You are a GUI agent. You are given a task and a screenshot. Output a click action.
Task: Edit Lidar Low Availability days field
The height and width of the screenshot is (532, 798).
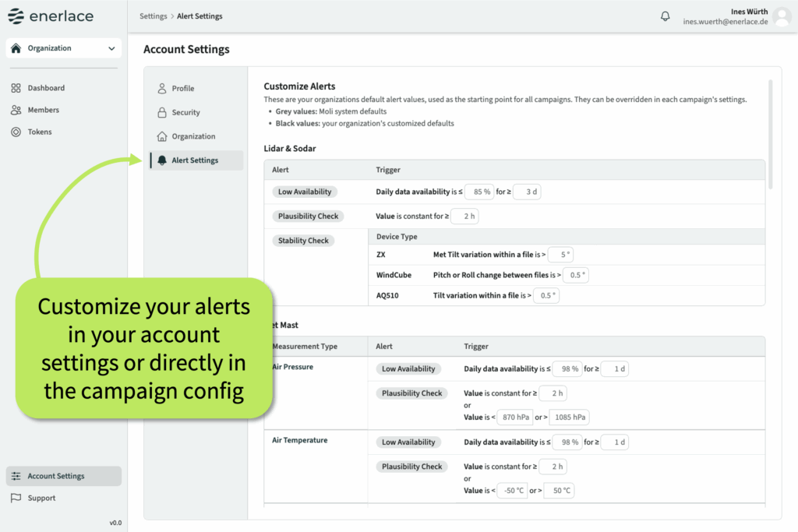point(526,192)
